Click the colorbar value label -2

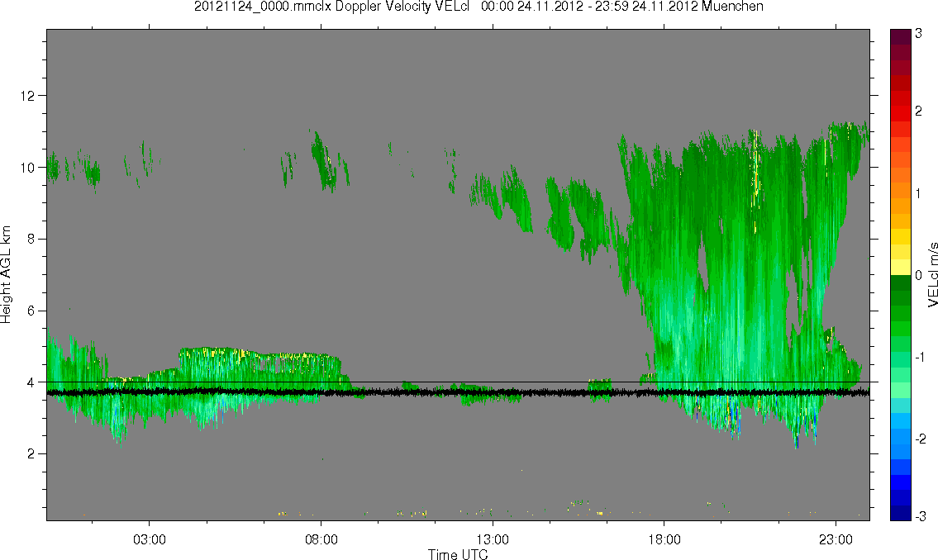click(x=921, y=439)
